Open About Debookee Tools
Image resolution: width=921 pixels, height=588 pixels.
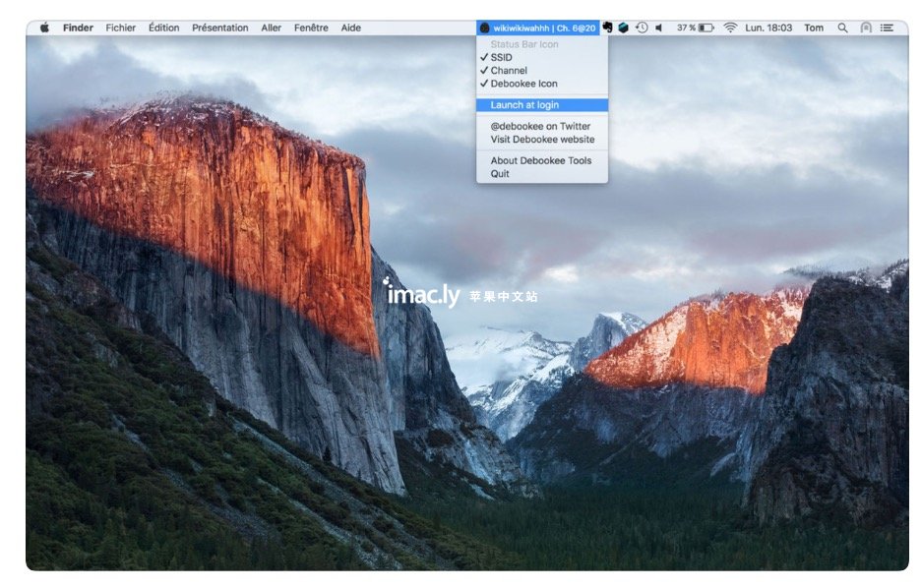tap(542, 160)
